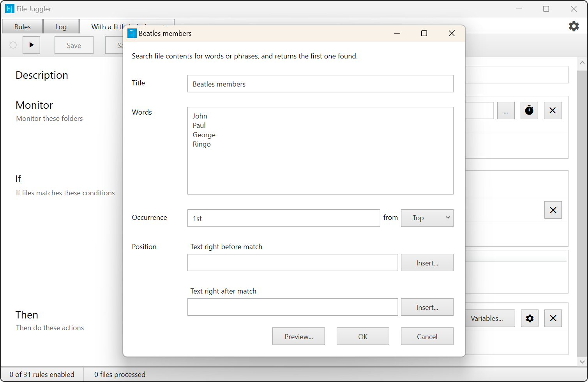This screenshot has height=382, width=588.
Task: Click inside the Words text area
Action: (320, 150)
